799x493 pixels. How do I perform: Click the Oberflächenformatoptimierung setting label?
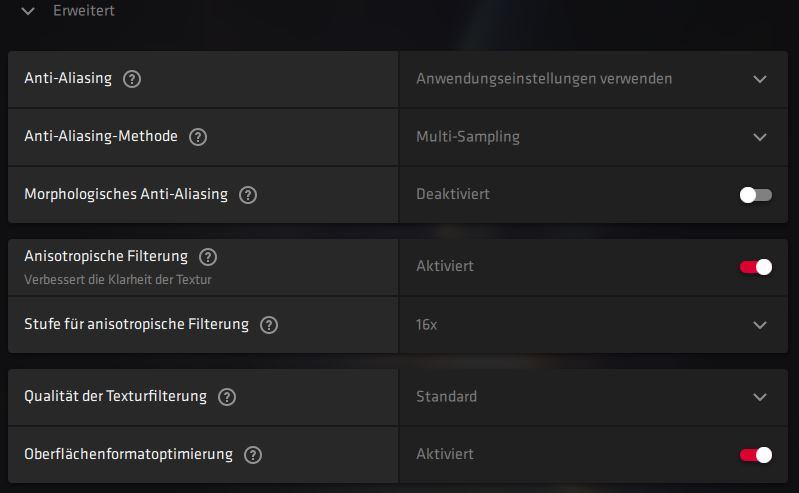pyautogui.click(x=128, y=454)
